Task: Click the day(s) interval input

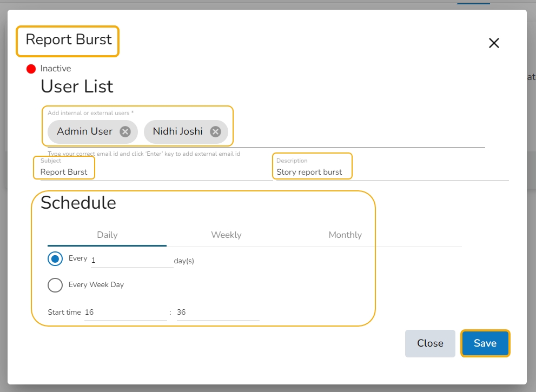Action: pos(132,261)
